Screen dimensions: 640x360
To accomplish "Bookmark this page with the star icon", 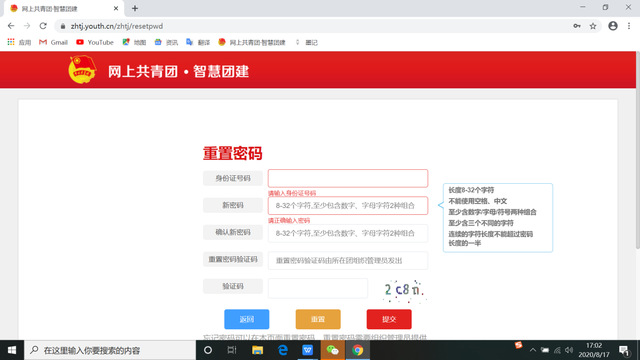I will pyautogui.click(x=593, y=26).
